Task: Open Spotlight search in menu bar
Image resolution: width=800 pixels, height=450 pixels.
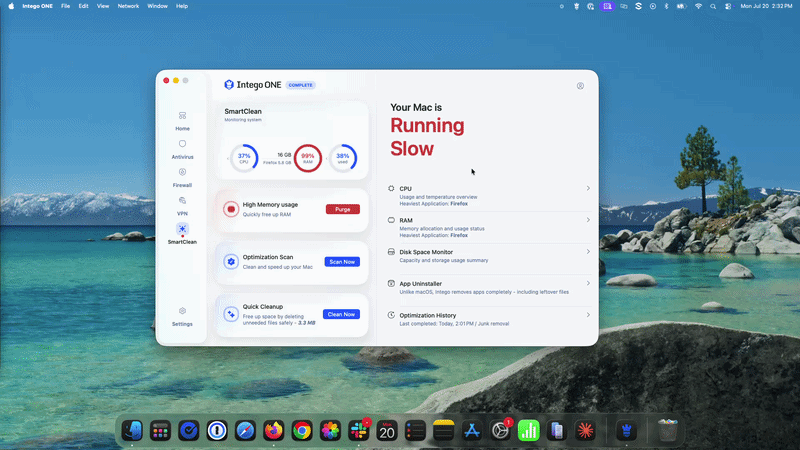Action: point(713,6)
